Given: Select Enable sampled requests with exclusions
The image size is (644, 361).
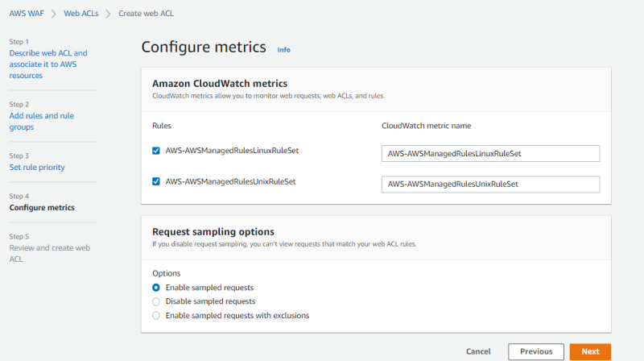Looking at the screenshot, I should 156,316.
